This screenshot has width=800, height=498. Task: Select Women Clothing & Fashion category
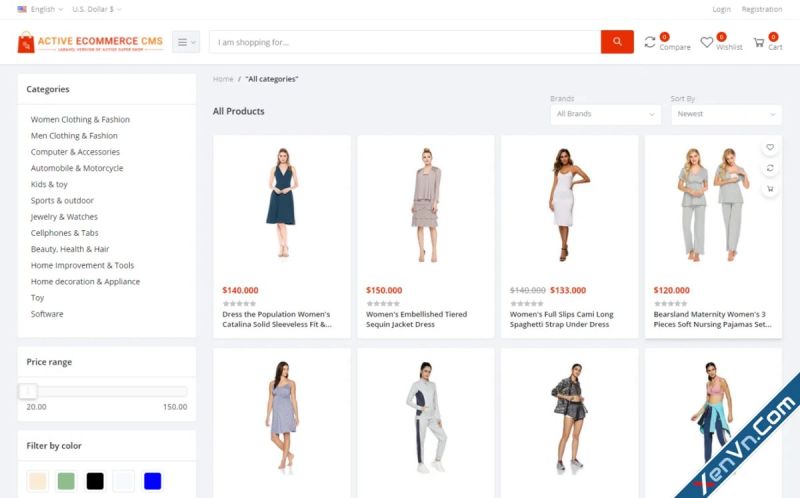80,119
